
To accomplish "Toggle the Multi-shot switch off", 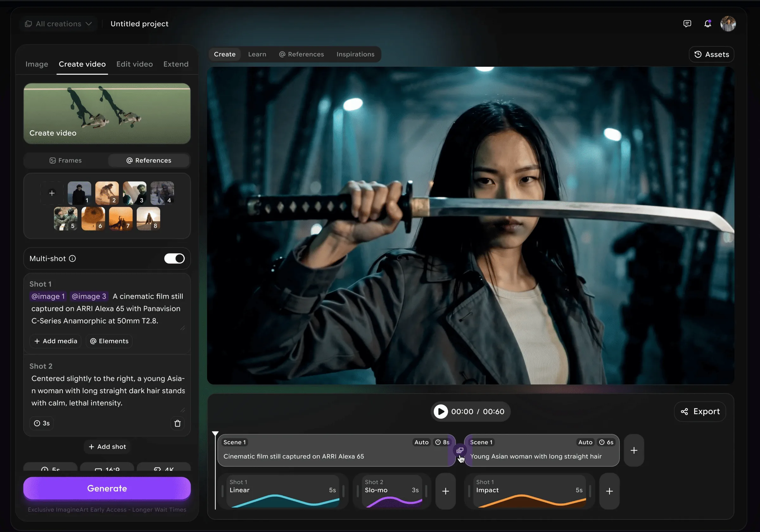I will pos(174,258).
